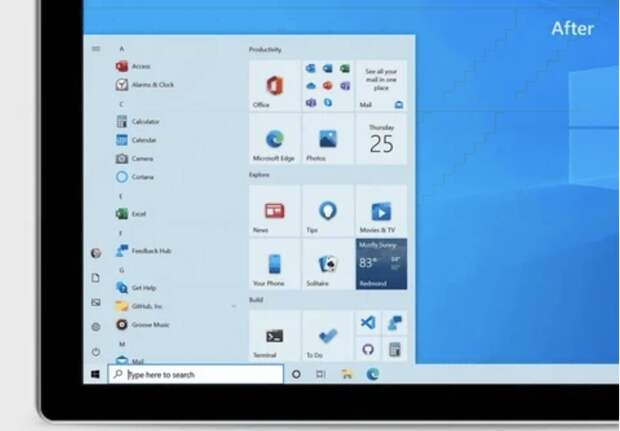Open the Photos tile
620x431 pixels.
coord(328,139)
